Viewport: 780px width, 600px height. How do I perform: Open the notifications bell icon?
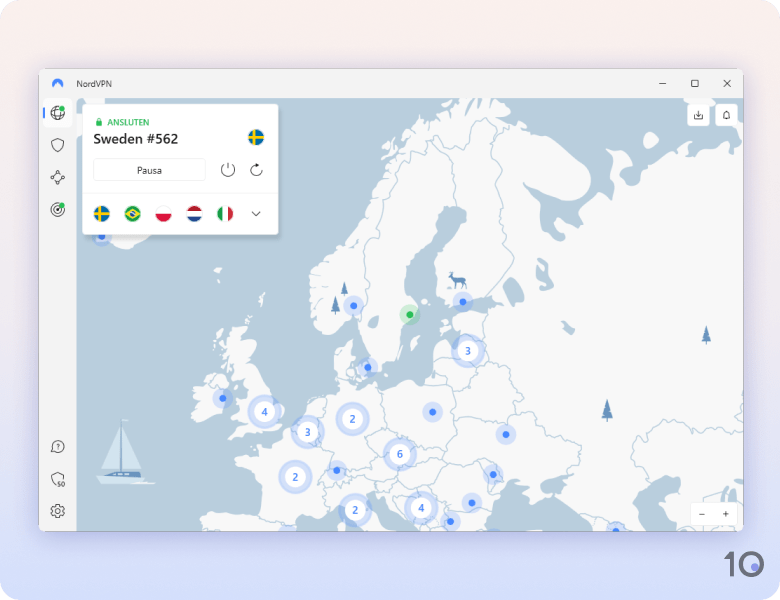click(x=726, y=115)
